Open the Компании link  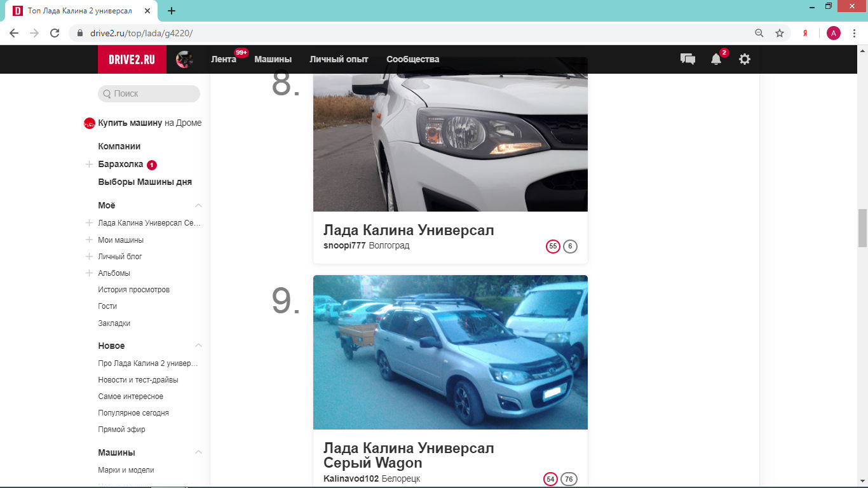[x=119, y=146]
